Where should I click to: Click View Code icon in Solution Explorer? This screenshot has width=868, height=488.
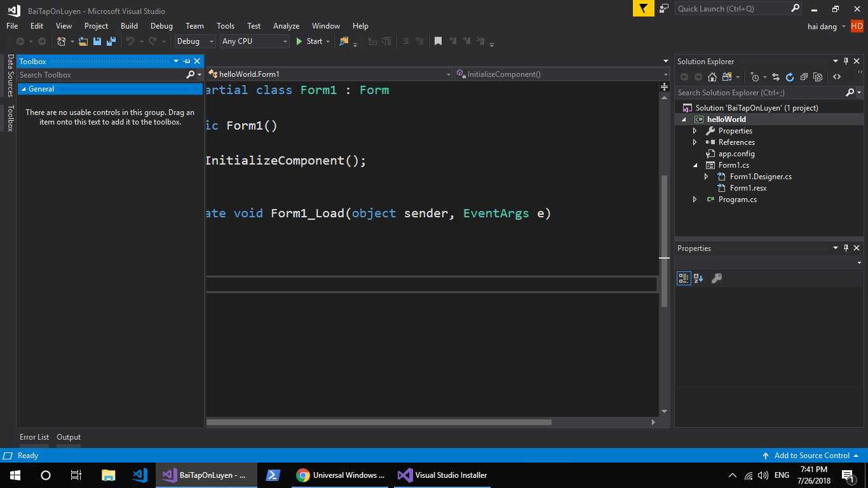(x=837, y=77)
